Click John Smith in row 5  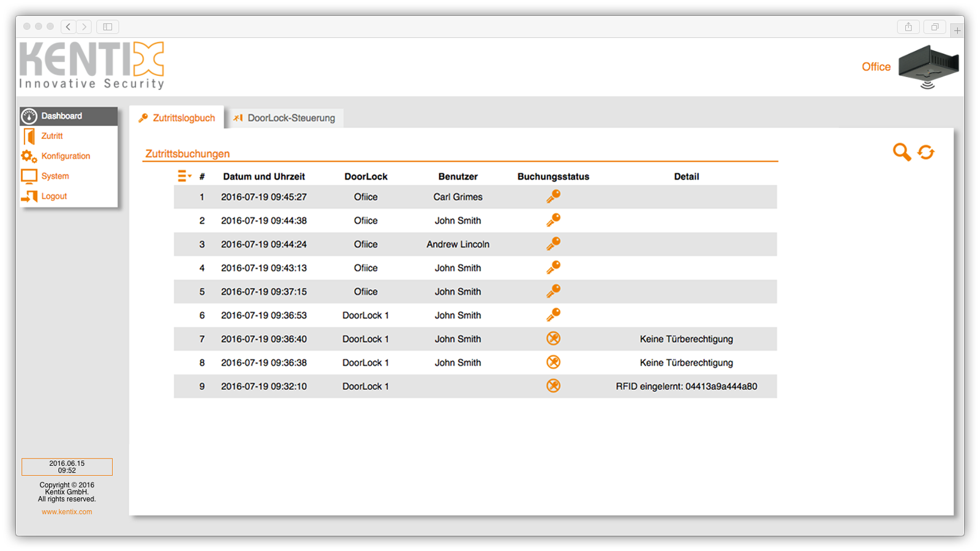[458, 291]
